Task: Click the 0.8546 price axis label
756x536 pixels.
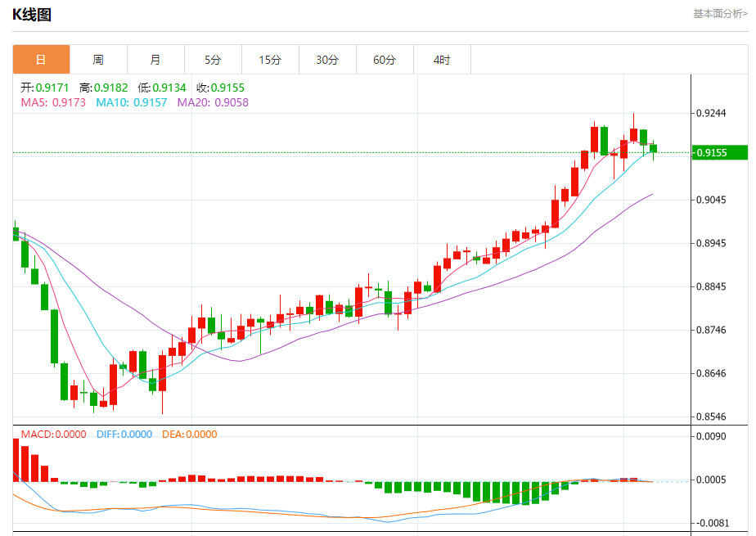Action: point(711,417)
